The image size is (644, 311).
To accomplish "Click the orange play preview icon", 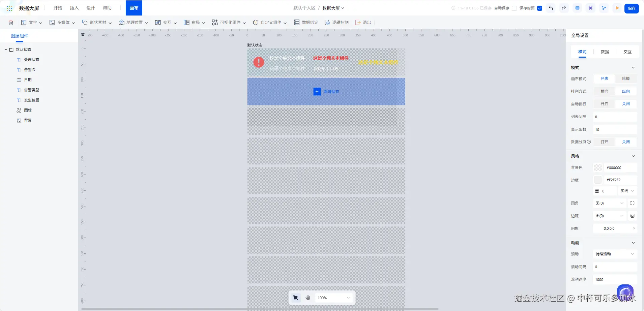I will 617,8.
